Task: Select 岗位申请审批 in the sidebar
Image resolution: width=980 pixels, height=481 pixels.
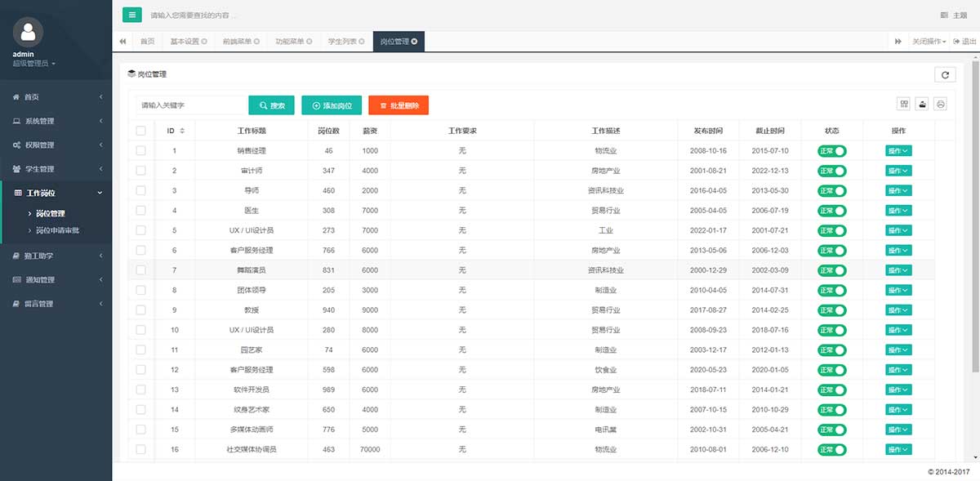Action: pyautogui.click(x=58, y=230)
